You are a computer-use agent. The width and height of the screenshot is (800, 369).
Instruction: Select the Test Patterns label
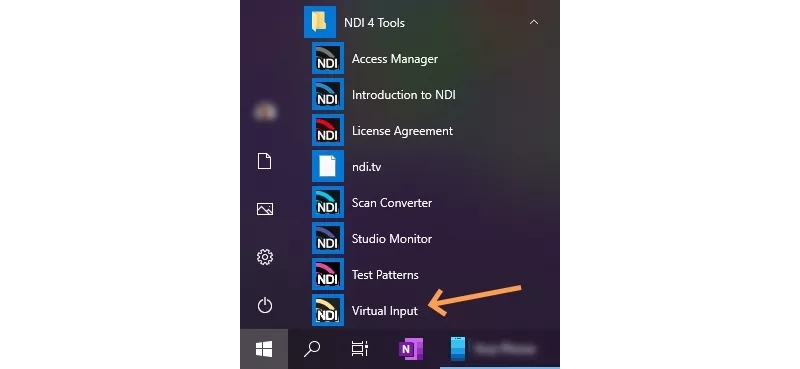click(385, 275)
